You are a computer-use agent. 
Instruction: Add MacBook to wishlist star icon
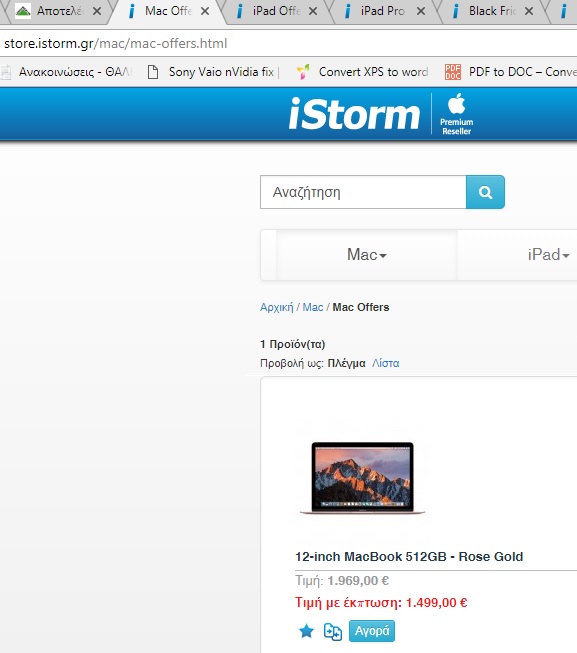coord(307,631)
